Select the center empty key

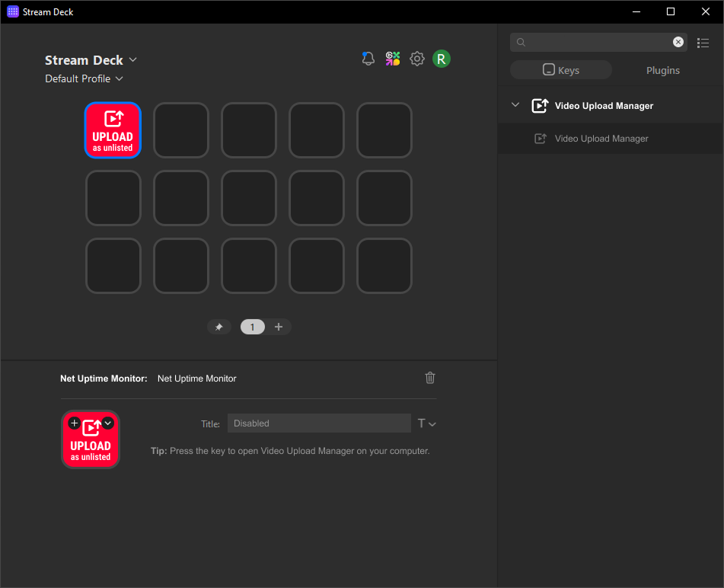pyautogui.click(x=249, y=198)
